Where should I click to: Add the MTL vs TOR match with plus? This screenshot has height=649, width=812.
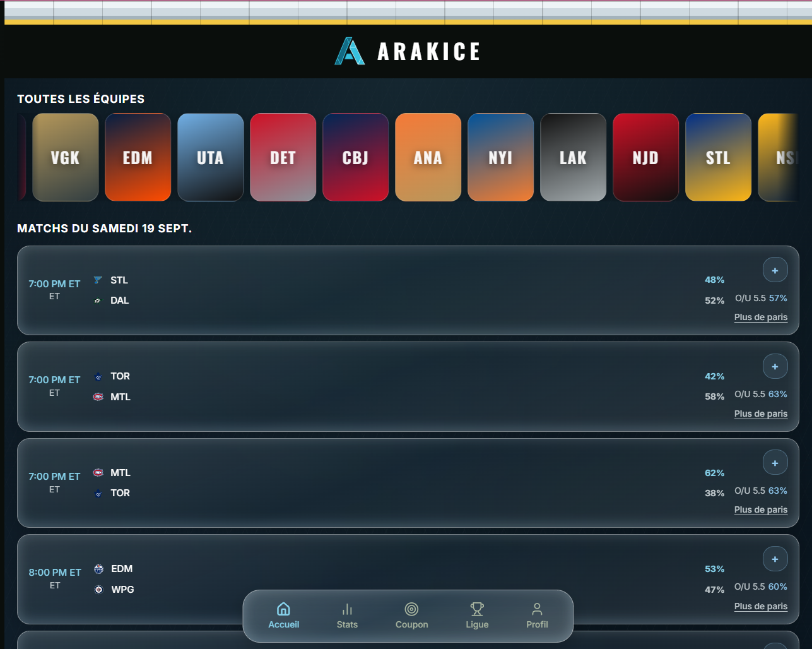pos(775,463)
